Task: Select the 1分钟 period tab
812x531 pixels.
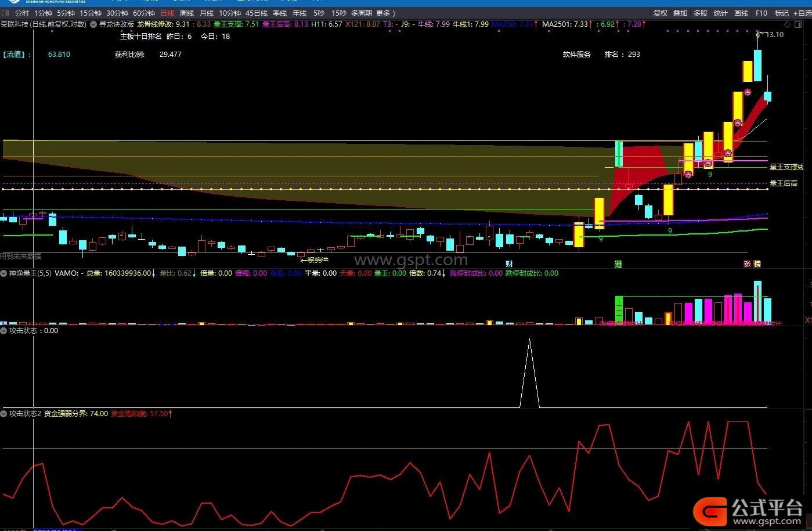Action: [43, 13]
